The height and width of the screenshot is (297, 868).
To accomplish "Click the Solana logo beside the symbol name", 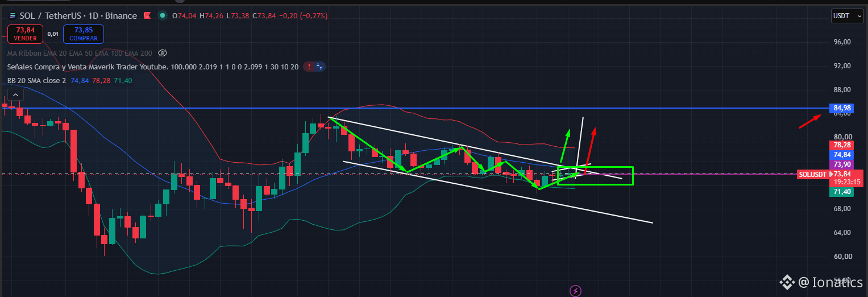I will 13,16.
